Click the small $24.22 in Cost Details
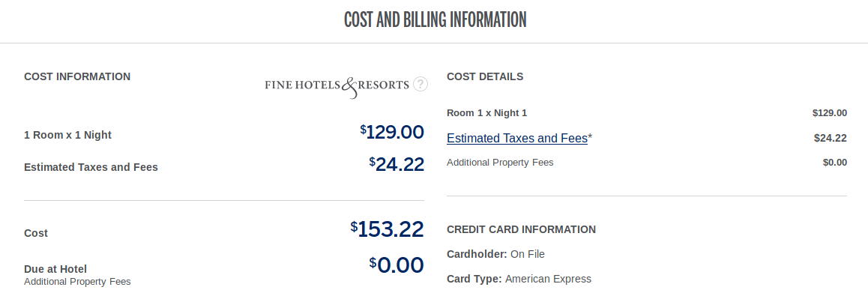The height and width of the screenshot is (293, 868). [x=831, y=139]
